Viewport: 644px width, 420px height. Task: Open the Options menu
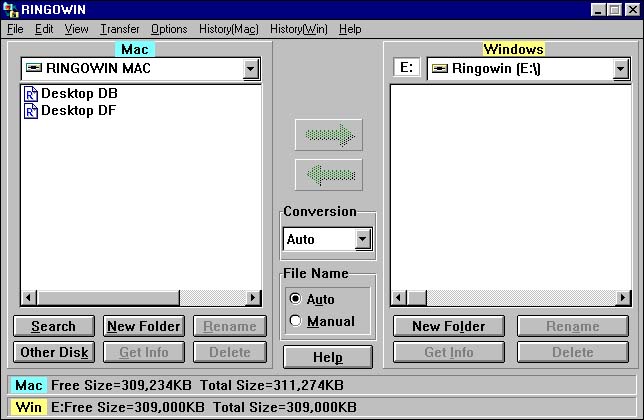[x=169, y=29]
